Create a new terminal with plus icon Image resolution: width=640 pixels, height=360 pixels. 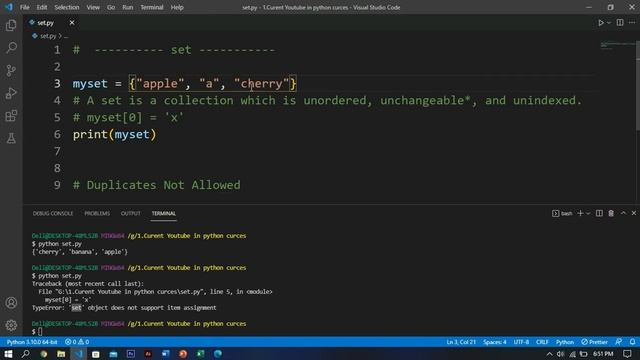point(580,213)
